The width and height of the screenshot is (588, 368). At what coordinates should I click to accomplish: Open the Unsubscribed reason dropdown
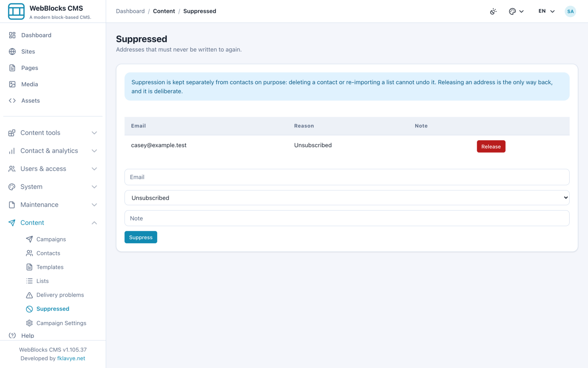347,198
